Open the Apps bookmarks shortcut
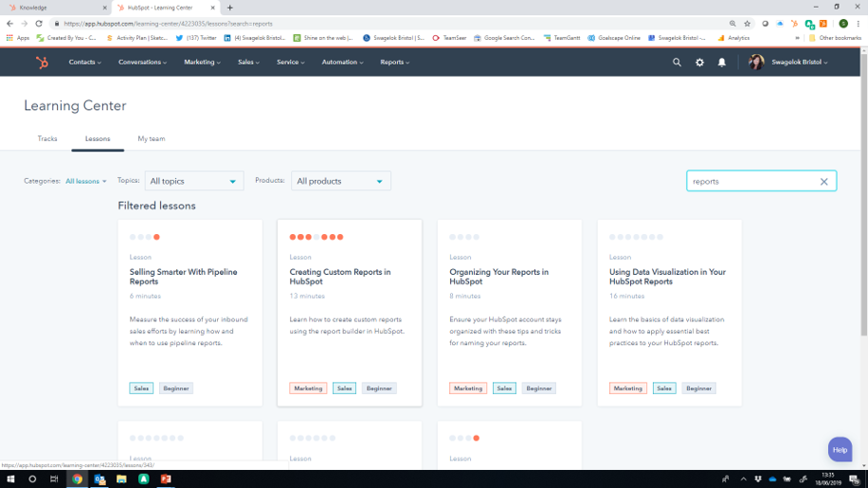The width and height of the screenshot is (868, 488). (x=18, y=38)
